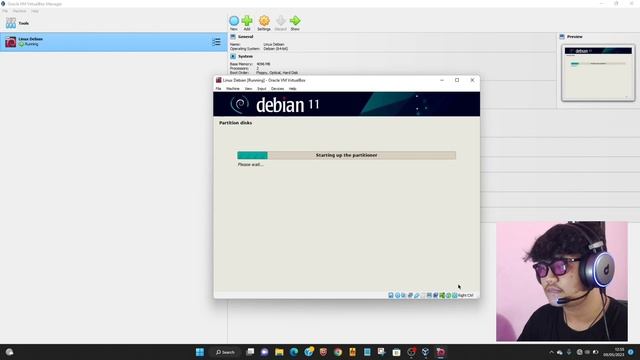Switch to Debian VM taskbar icon
This screenshot has height=360, width=640.
click(440, 352)
